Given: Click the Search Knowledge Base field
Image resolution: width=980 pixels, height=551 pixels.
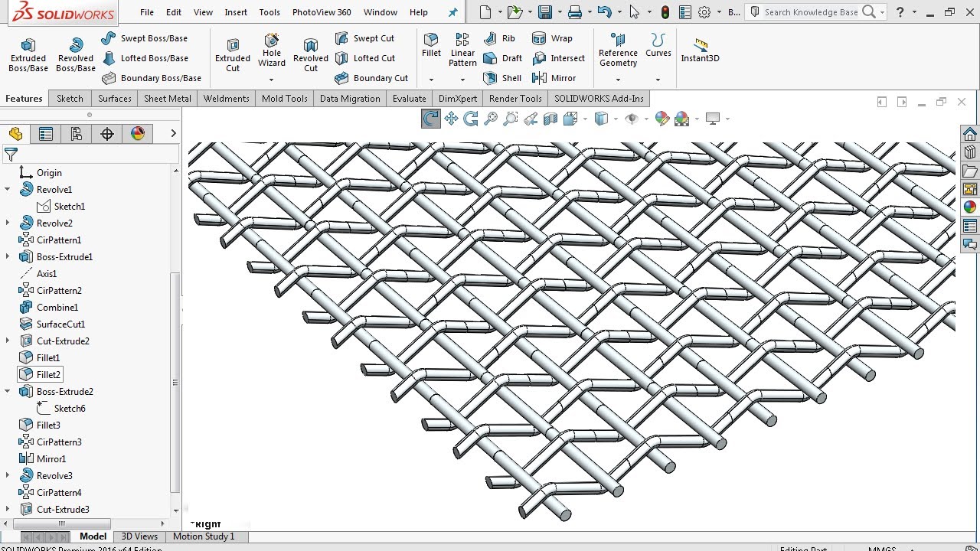Looking at the screenshot, I should (811, 12).
